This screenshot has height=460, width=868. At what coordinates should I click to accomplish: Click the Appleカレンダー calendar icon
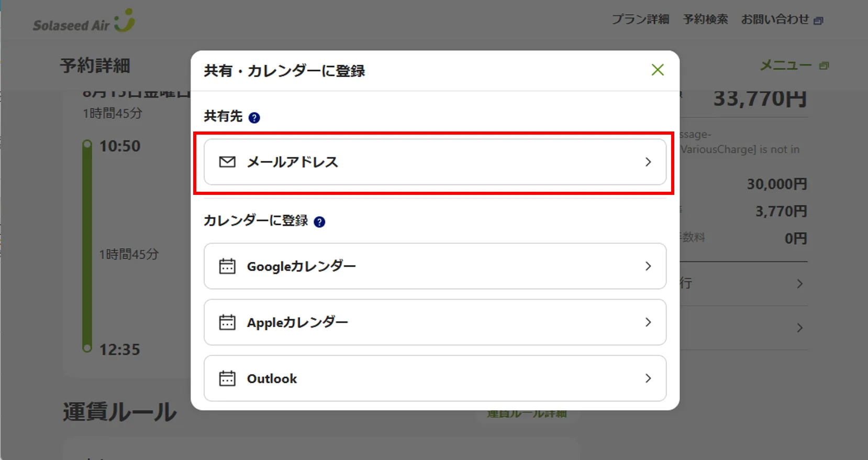point(227,322)
